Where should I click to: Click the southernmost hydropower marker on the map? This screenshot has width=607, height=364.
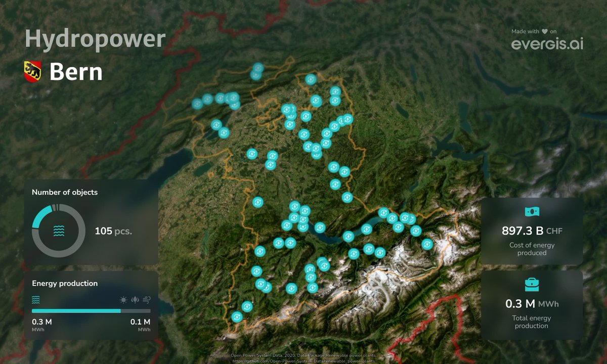point(236,316)
